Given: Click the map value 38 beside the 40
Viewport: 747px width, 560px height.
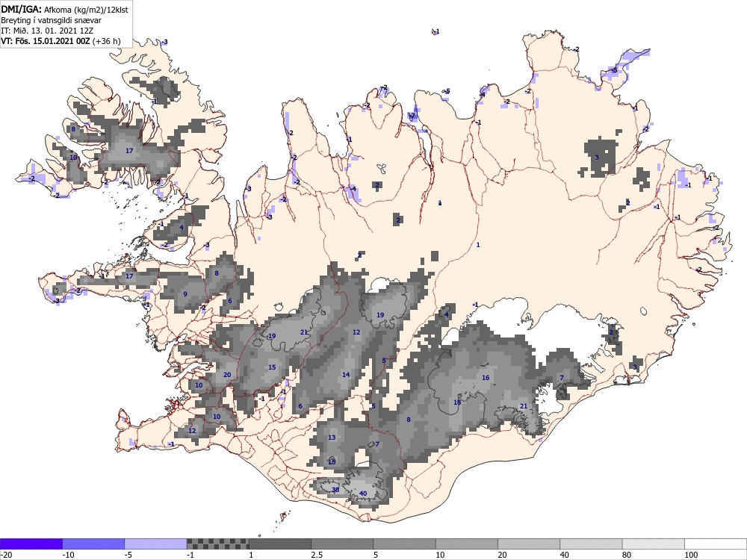Looking at the screenshot, I should (x=335, y=490).
